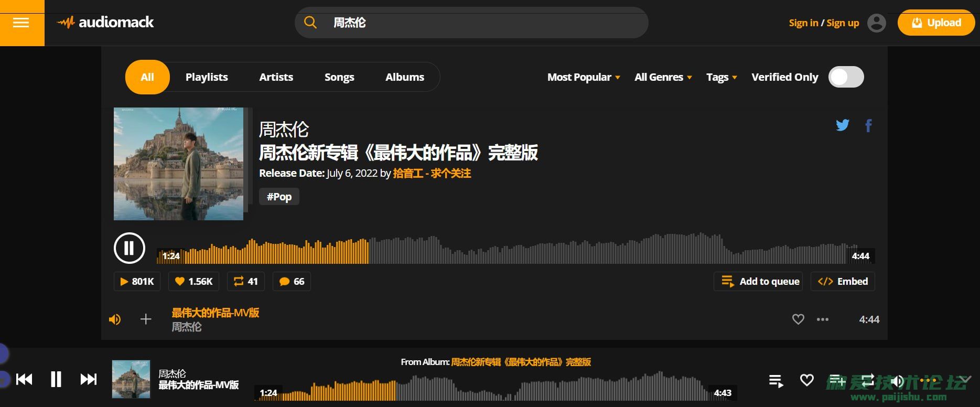Toggle the Verified Only switch

pyautogui.click(x=846, y=77)
